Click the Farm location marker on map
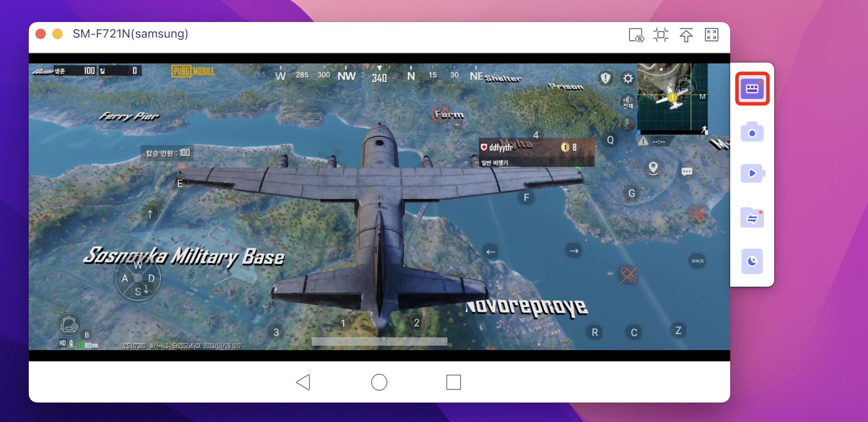This screenshot has height=422, width=868. [449, 114]
